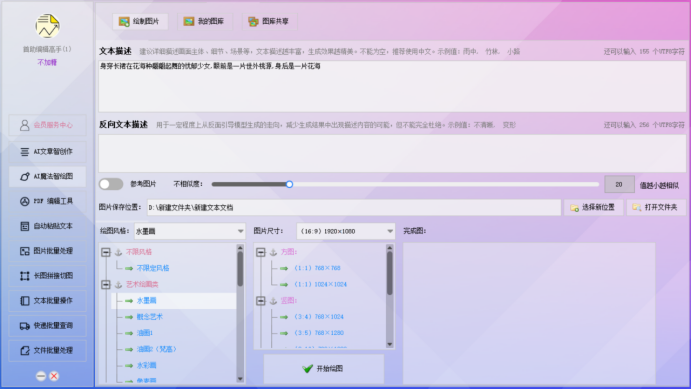Select AI魔法智绘图 in the sidebar
The image size is (692, 389).
(48, 177)
